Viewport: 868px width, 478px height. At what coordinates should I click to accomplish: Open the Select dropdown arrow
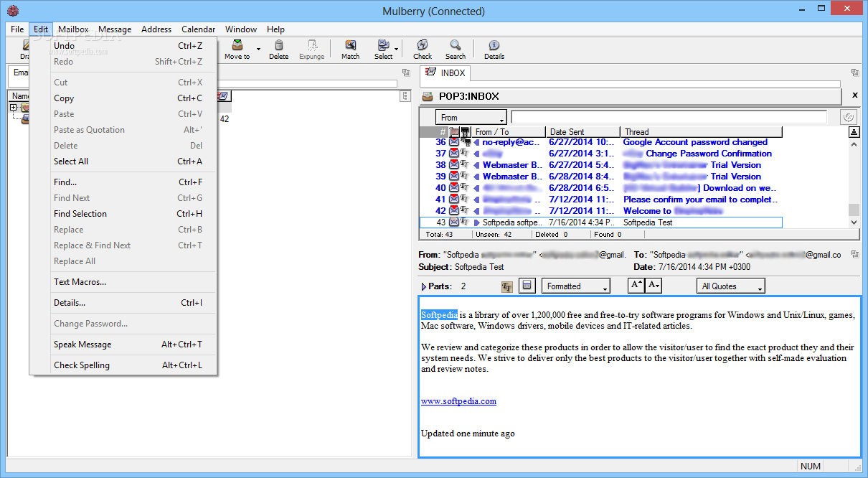pyautogui.click(x=396, y=50)
